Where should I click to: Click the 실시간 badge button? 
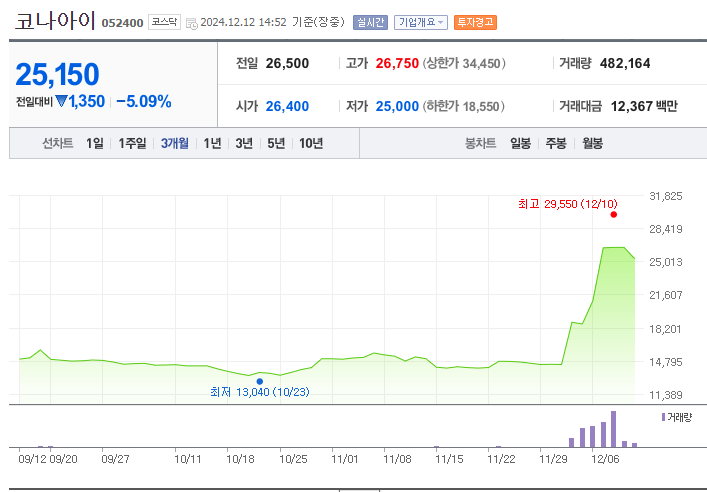coord(370,22)
